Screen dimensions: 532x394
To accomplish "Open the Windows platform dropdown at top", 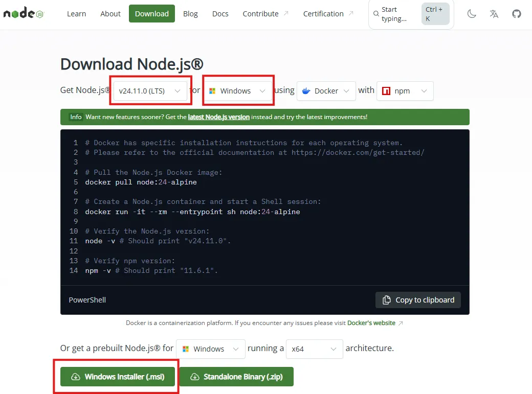I will click(x=238, y=91).
